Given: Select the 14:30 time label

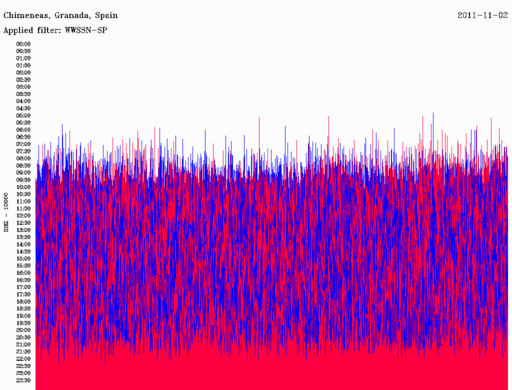Looking at the screenshot, I should click(x=23, y=251).
